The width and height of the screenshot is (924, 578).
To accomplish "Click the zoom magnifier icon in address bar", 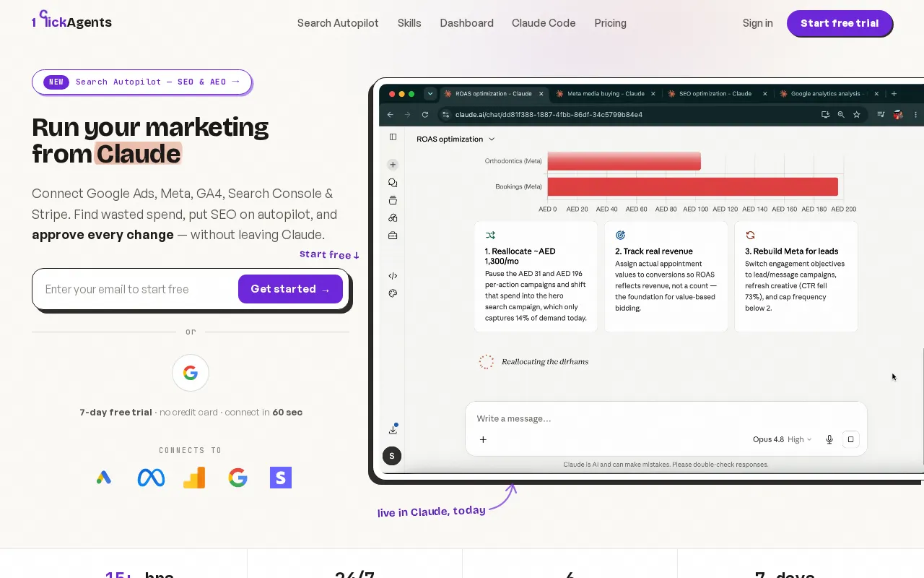I will click(841, 114).
